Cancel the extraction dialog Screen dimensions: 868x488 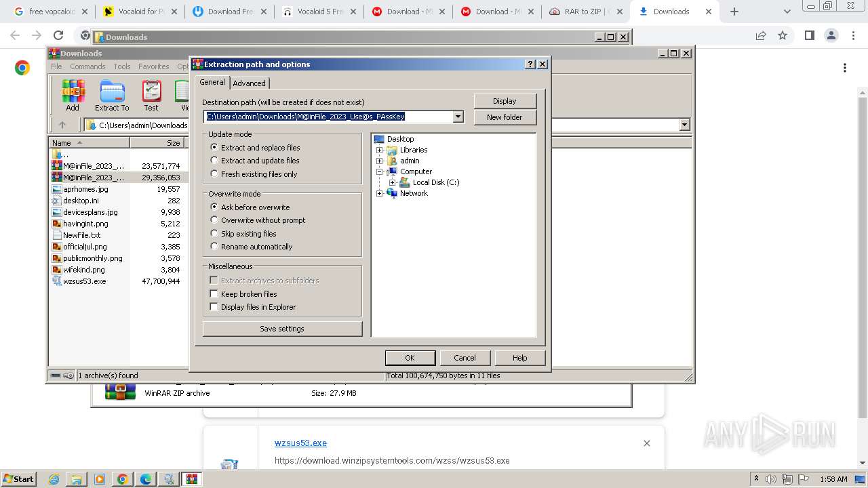point(465,358)
